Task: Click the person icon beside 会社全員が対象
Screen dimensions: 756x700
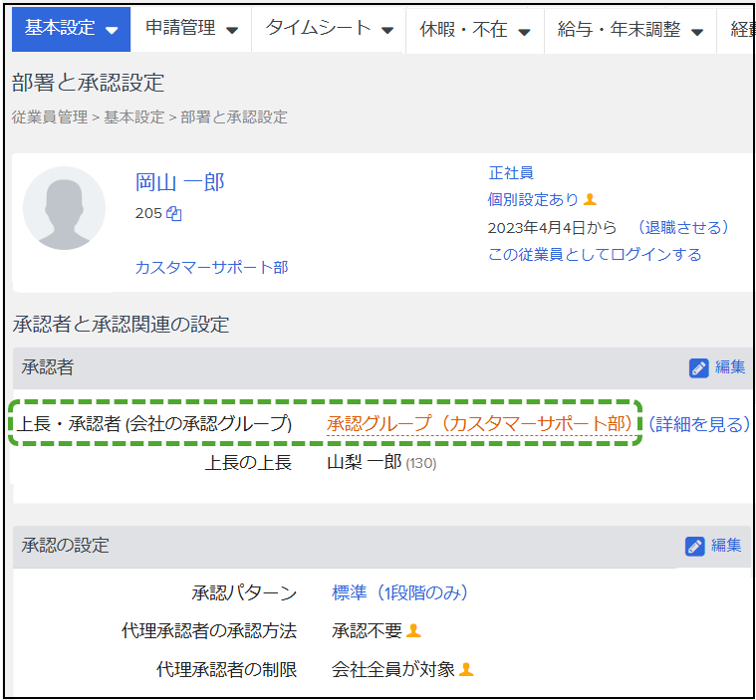Action: (x=466, y=669)
